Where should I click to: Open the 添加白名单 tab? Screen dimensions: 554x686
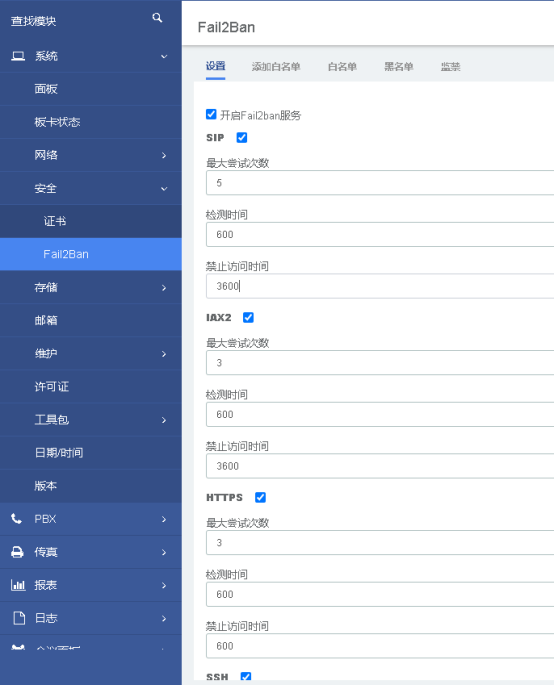[276, 66]
